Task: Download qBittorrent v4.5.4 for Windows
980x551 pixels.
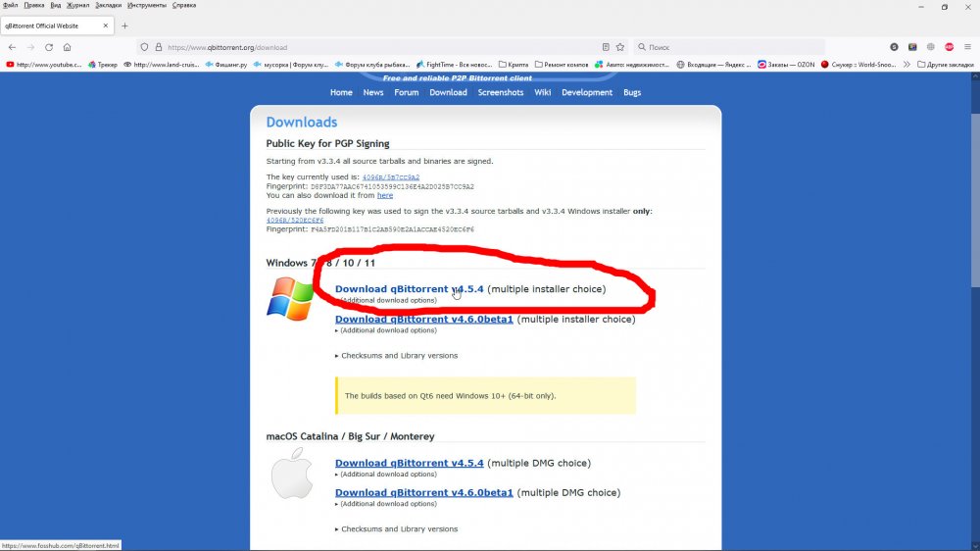Action: coord(409,289)
